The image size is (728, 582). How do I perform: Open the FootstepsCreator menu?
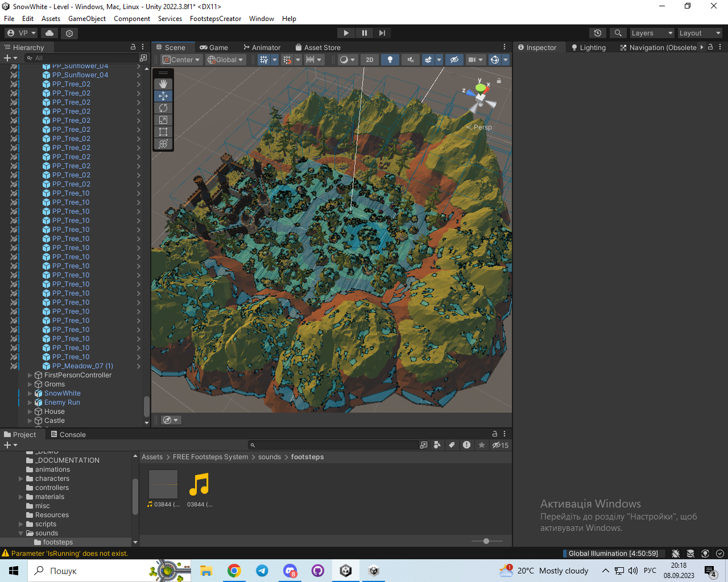(x=216, y=19)
